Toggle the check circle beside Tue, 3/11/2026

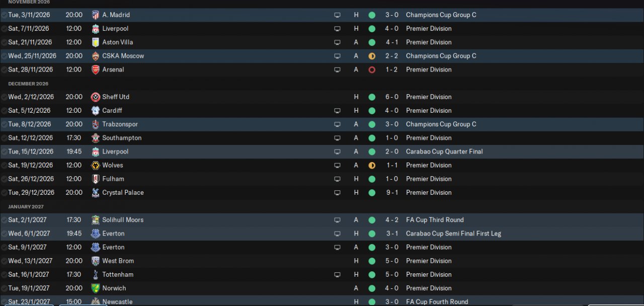tap(4, 15)
